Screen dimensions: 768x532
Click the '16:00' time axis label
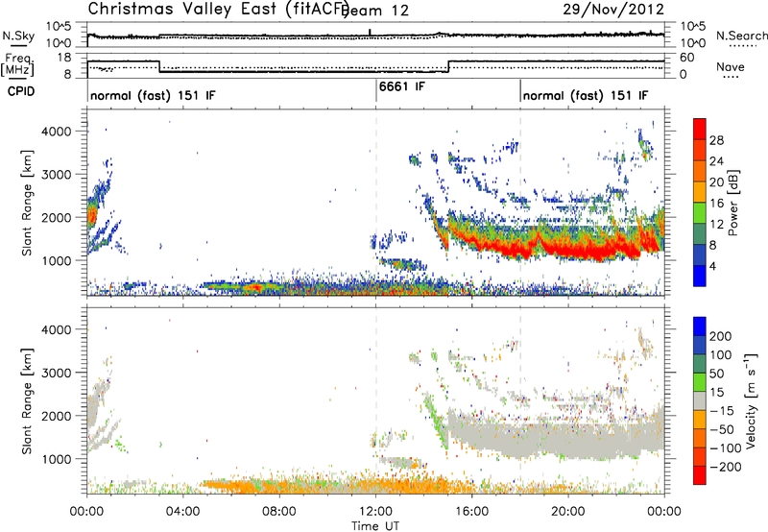471,512
